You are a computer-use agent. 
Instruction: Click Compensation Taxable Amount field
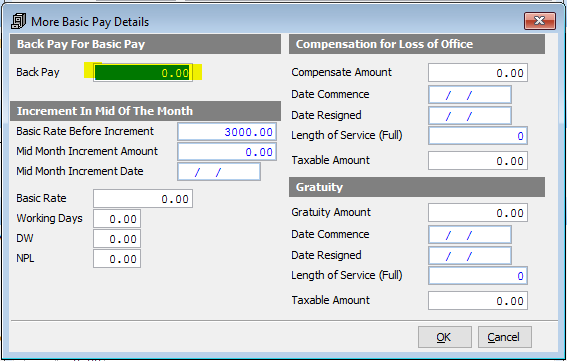coord(478,161)
